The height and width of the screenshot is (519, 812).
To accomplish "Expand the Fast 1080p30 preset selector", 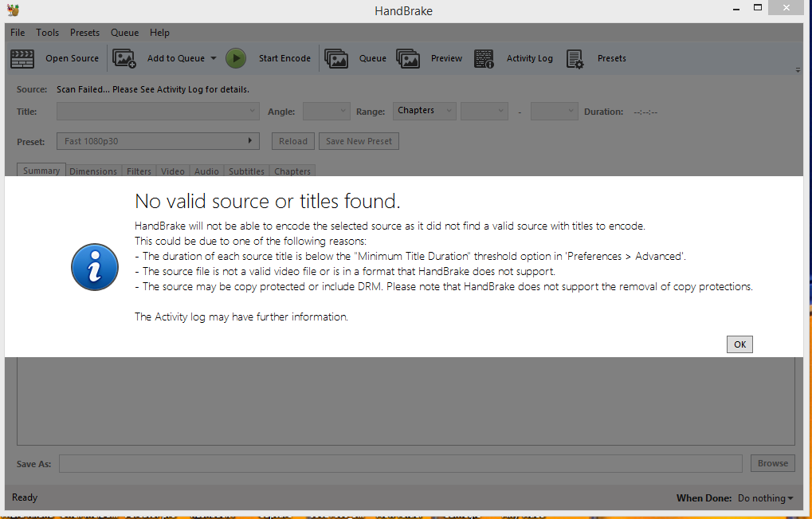I will click(x=158, y=141).
